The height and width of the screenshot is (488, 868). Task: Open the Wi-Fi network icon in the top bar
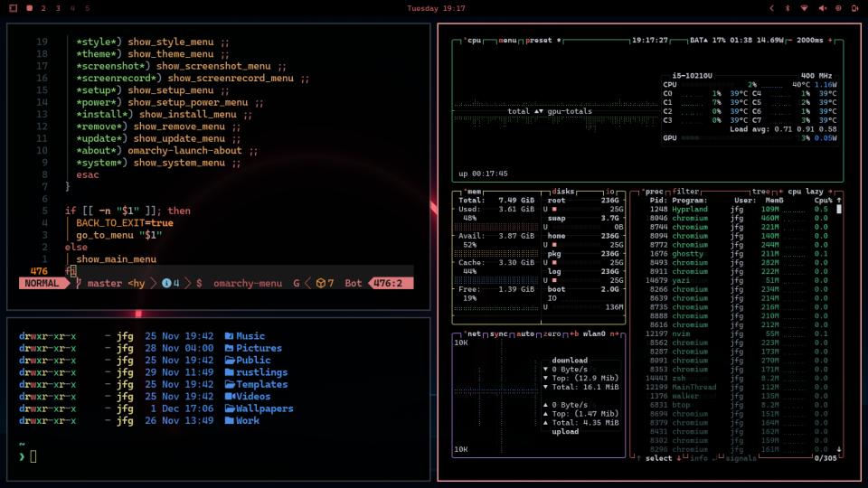tap(804, 8)
